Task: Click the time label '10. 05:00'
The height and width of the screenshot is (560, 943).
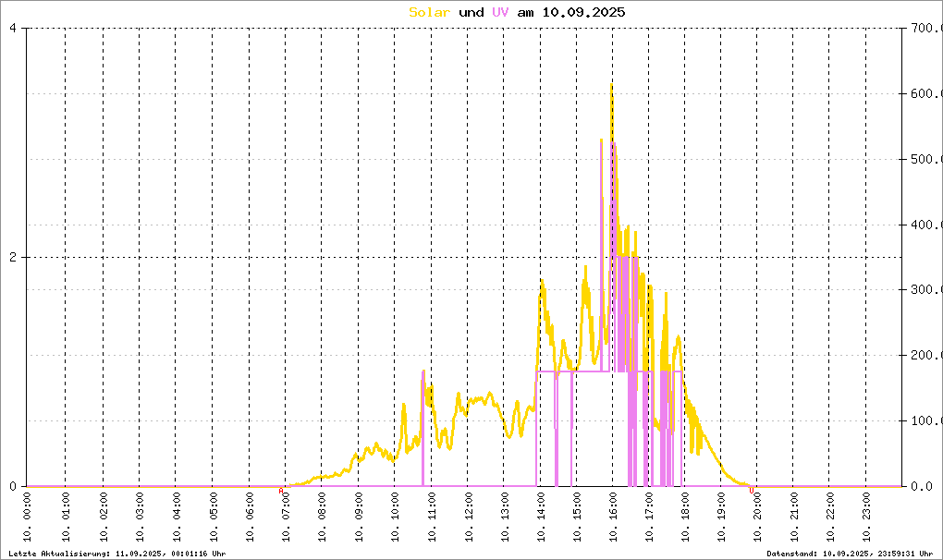Action: [214, 517]
